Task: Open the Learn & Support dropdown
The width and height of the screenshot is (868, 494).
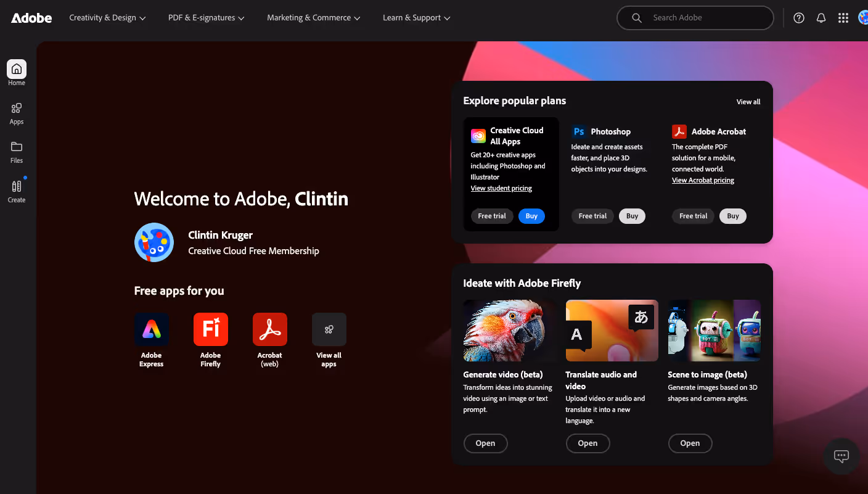Action: 417,17
